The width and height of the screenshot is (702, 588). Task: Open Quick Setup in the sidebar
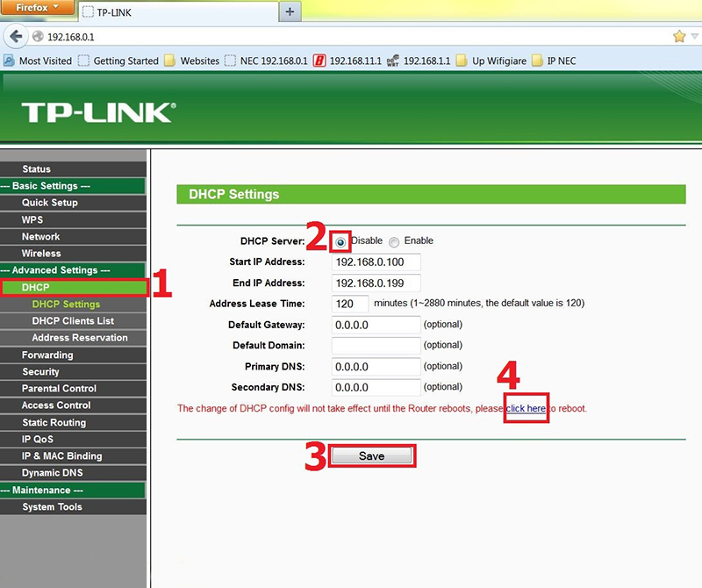click(x=73, y=203)
